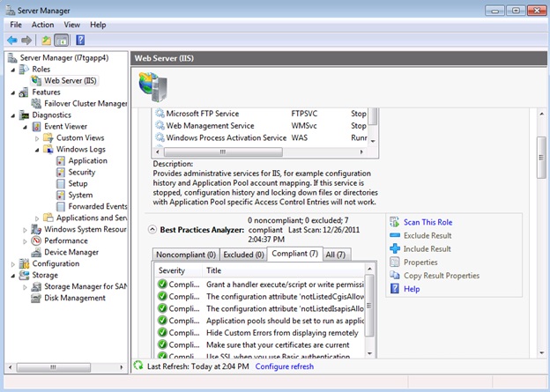Switch to the Noncompliant (0) tab
550x392 pixels.
tap(186, 255)
